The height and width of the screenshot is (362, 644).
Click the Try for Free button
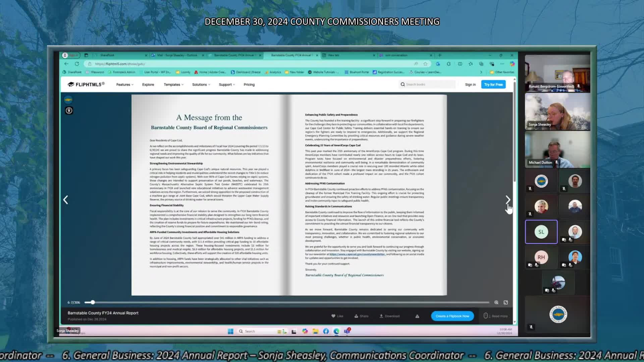[x=493, y=84]
